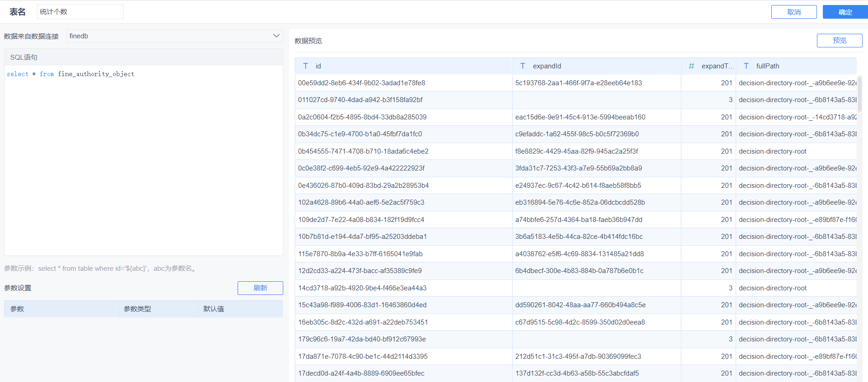Click the text type icon beside fullPath column
The height and width of the screenshot is (382, 868).
(x=746, y=66)
